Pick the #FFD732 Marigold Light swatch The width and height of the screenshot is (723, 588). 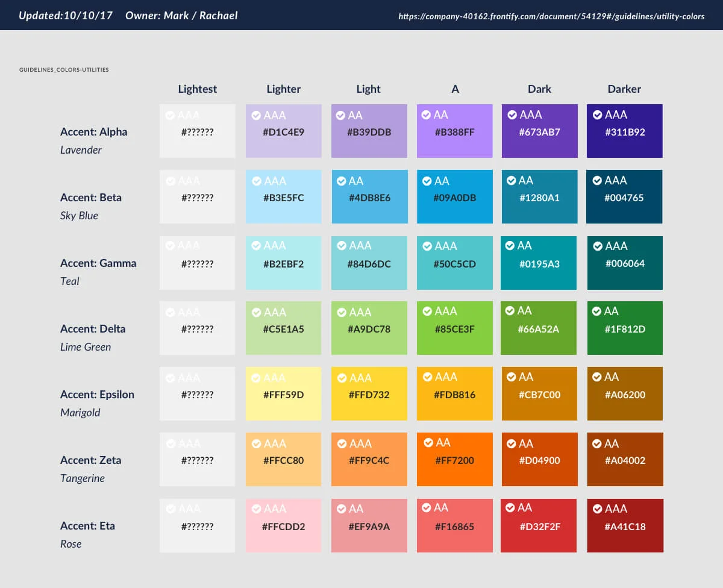tap(369, 393)
